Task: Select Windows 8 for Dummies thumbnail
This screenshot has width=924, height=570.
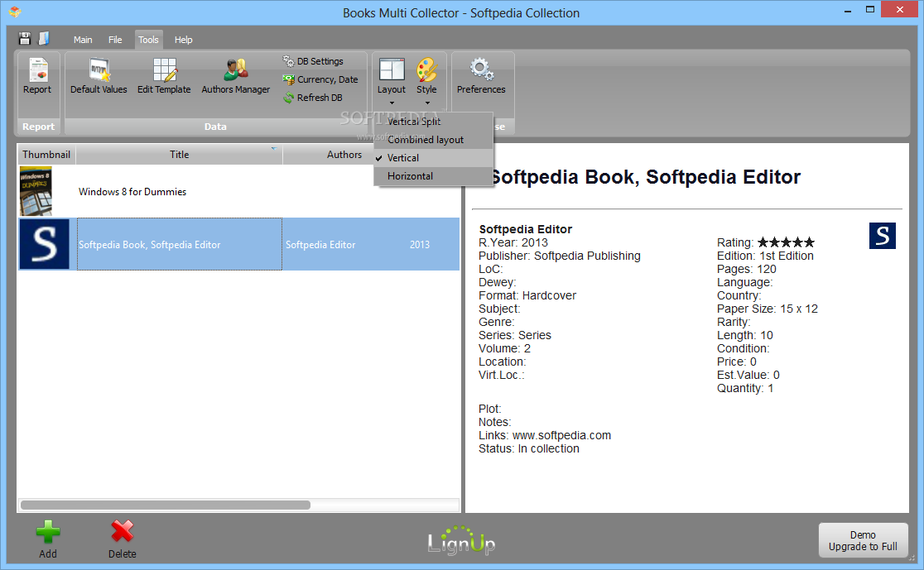Action: click(x=36, y=191)
